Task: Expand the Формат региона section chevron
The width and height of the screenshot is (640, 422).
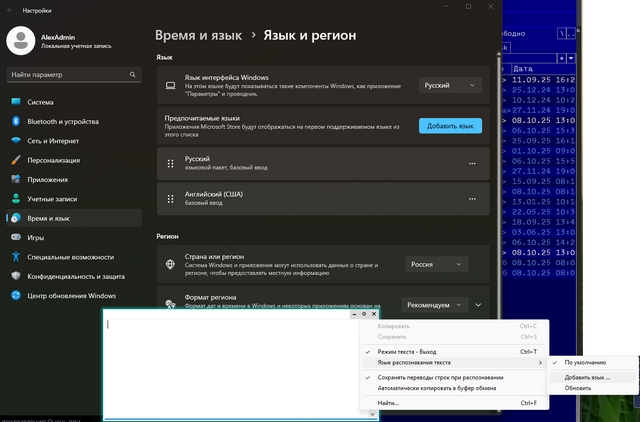Action: [479, 304]
